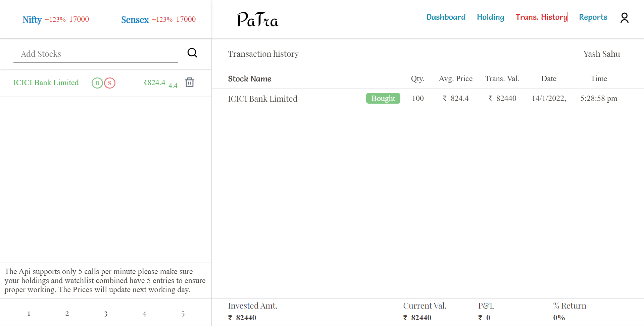This screenshot has height=326, width=644.
Task: Click the Yash Sahu username
Action: (602, 54)
